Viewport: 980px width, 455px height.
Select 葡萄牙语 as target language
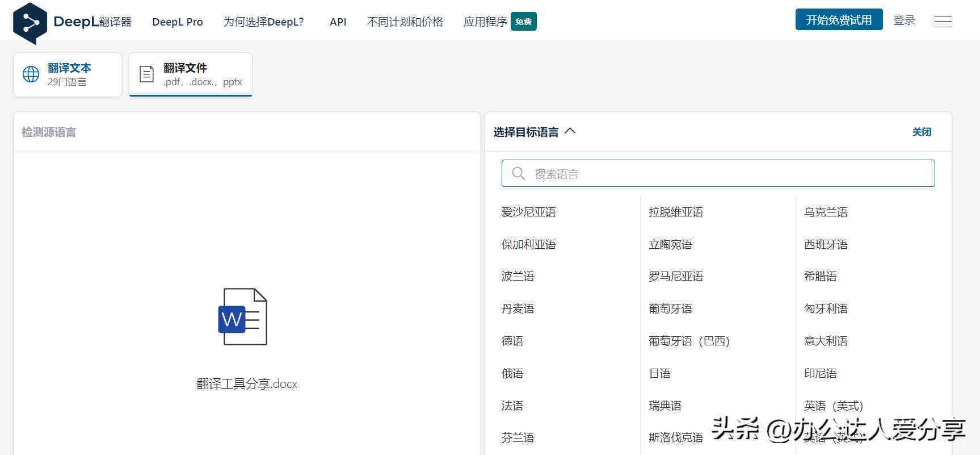pos(671,308)
